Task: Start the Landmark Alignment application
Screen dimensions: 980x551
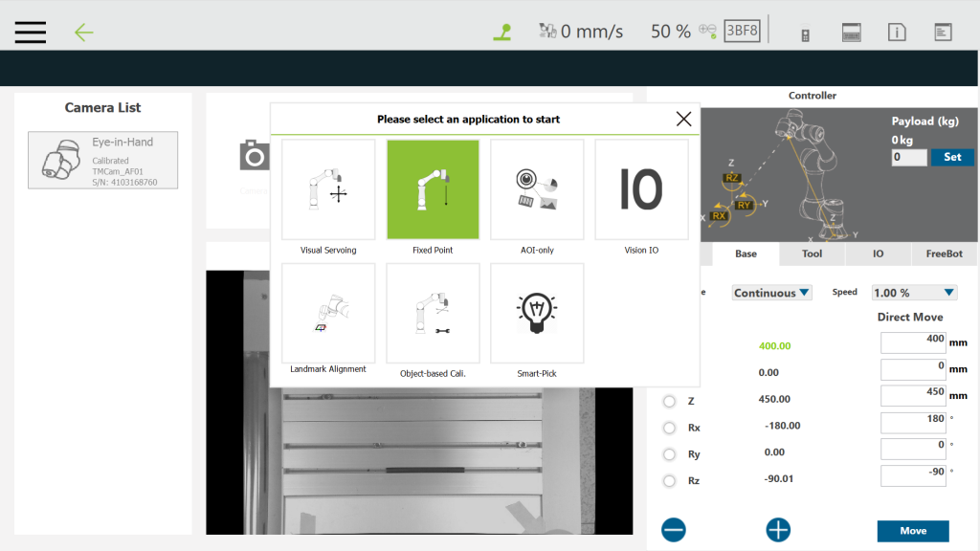Action: click(x=328, y=313)
